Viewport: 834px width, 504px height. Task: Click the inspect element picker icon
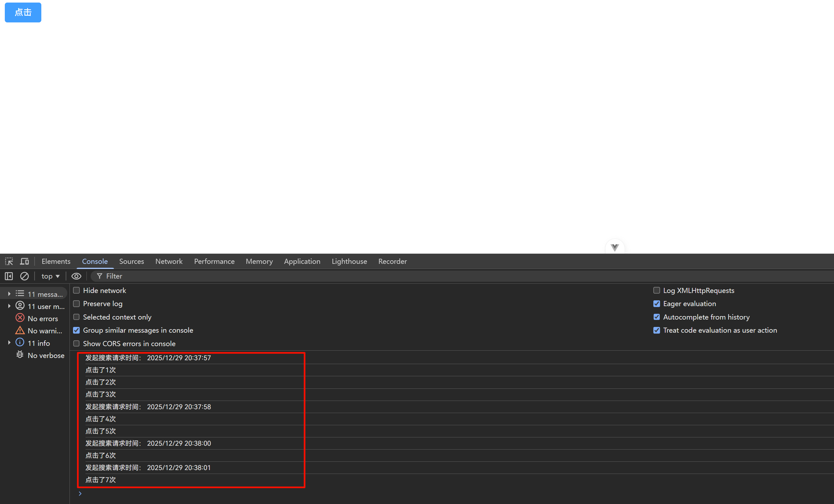9,261
